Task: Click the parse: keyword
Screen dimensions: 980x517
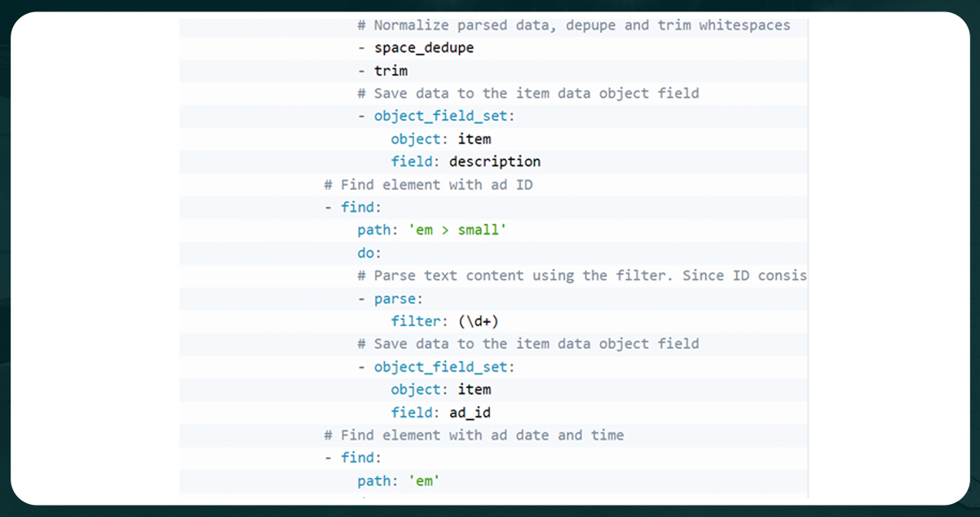Action: (x=397, y=298)
